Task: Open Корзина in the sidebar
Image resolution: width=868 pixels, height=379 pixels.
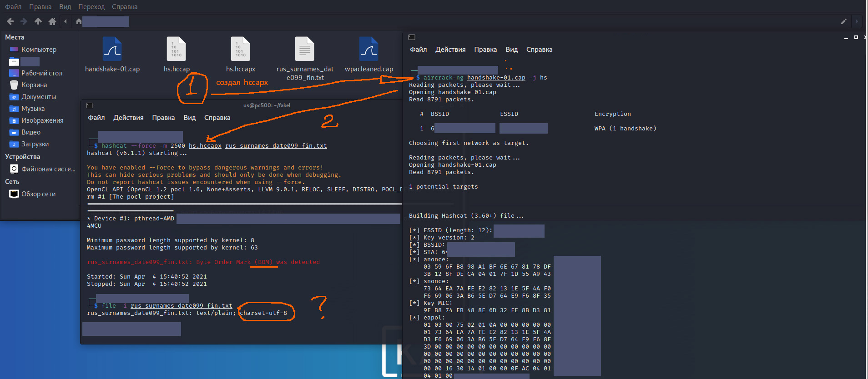Action: point(34,85)
